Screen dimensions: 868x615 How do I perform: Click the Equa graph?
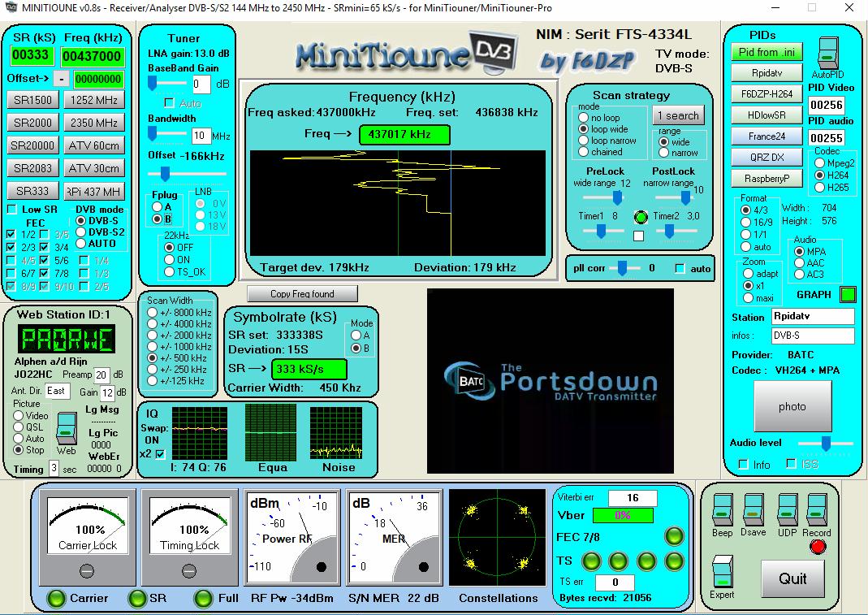(x=270, y=433)
